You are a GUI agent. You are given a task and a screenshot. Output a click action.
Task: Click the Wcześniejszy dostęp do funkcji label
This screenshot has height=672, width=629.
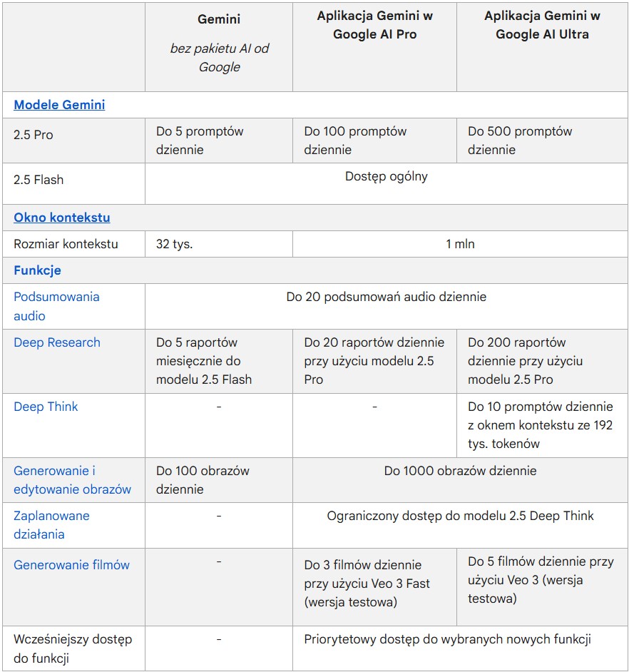click(73, 648)
